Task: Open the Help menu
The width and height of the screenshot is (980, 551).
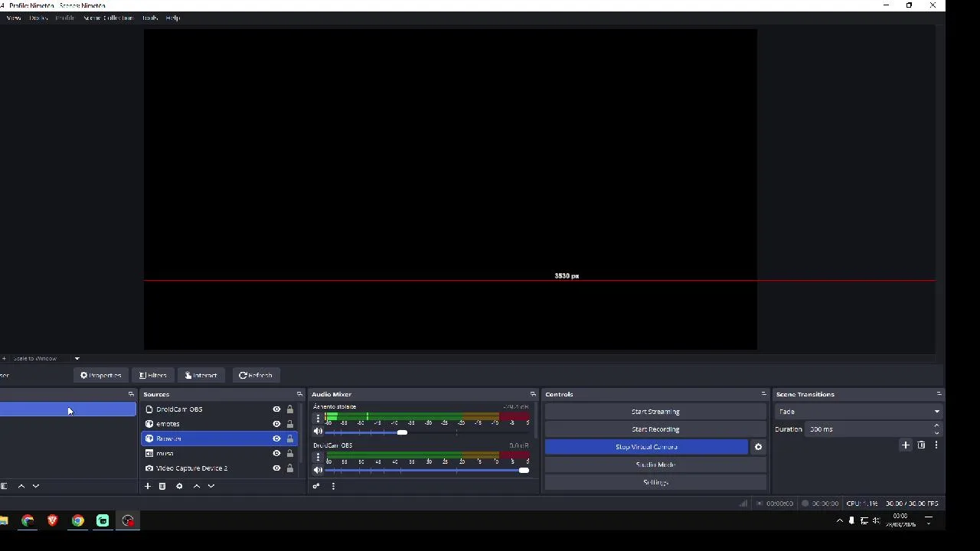Action: coord(173,18)
